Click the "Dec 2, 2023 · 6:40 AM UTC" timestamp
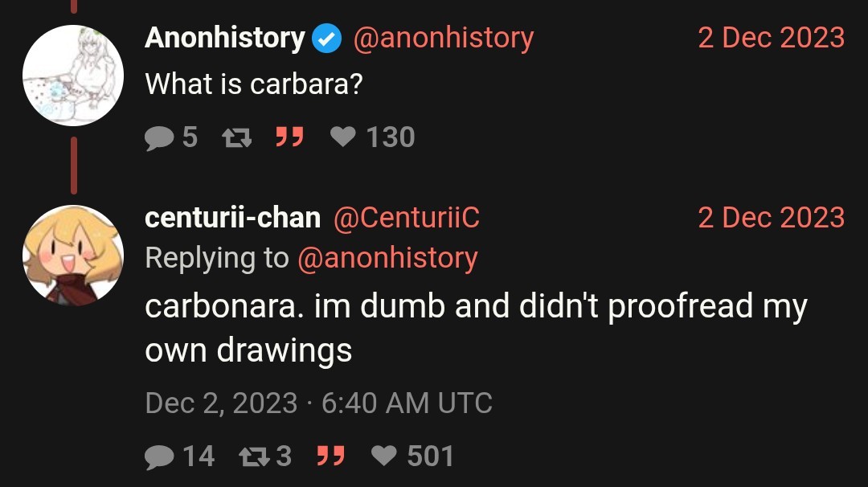 (x=318, y=403)
